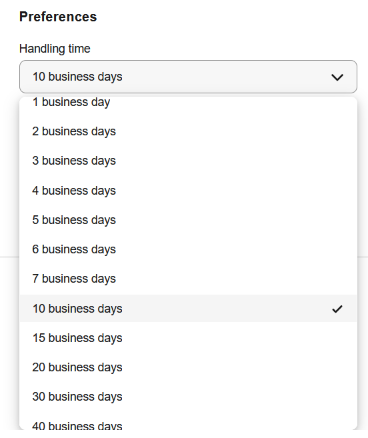This screenshot has width=368, height=438.
Task: Click the 10 business days text in combo box
Action: point(77,77)
